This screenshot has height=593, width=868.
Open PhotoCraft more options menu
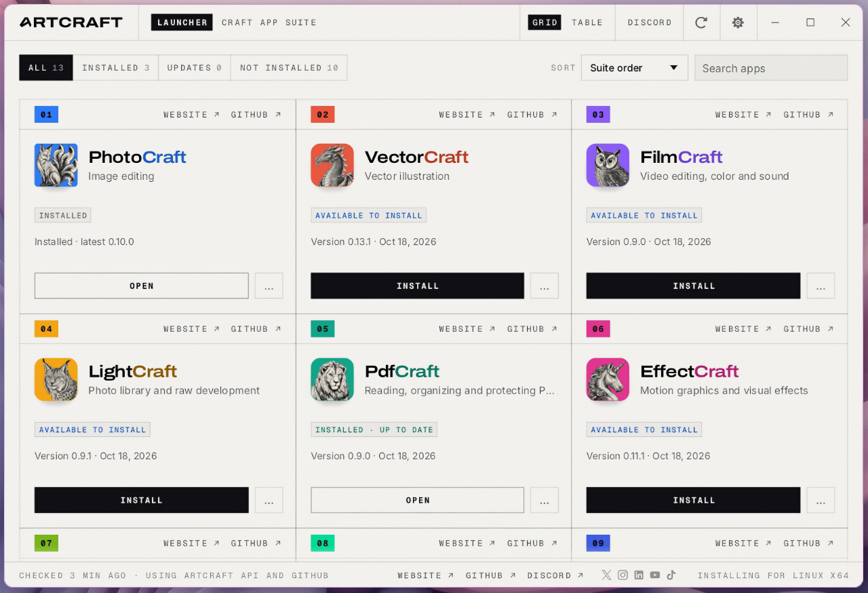(x=269, y=286)
